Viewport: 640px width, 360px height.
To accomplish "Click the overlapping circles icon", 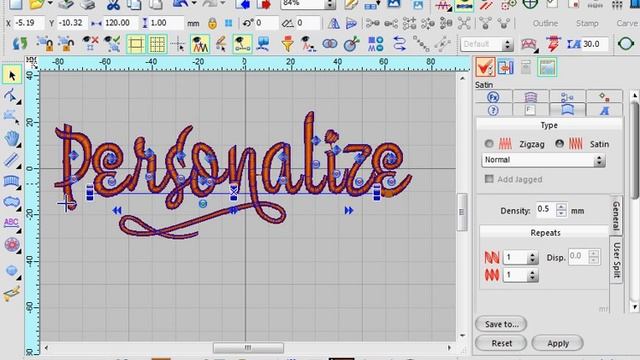I will click(330, 44).
